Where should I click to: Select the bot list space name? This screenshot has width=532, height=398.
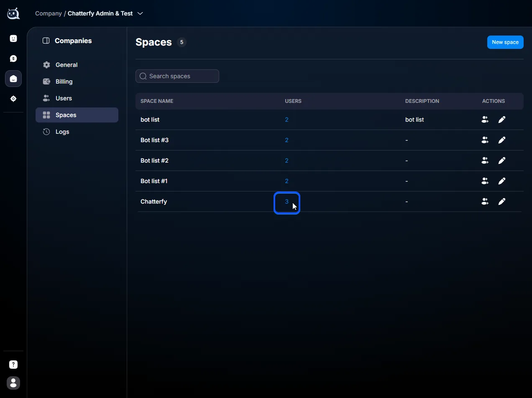click(x=150, y=120)
